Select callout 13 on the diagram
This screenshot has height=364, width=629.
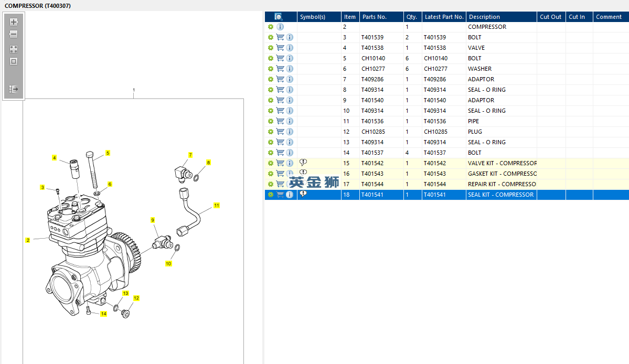pos(125,293)
